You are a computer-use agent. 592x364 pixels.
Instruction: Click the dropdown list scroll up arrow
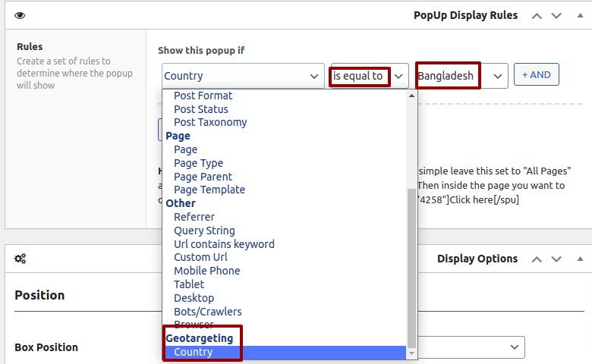[x=411, y=96]
